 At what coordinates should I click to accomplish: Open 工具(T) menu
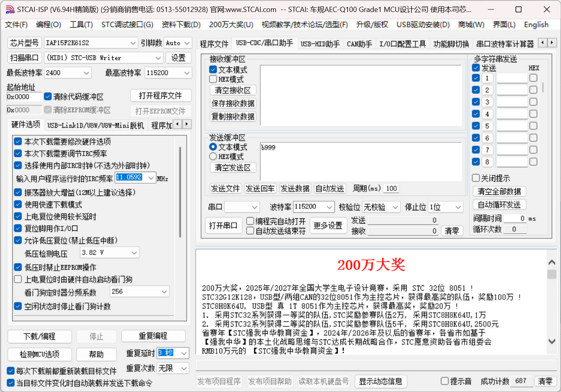81,25
